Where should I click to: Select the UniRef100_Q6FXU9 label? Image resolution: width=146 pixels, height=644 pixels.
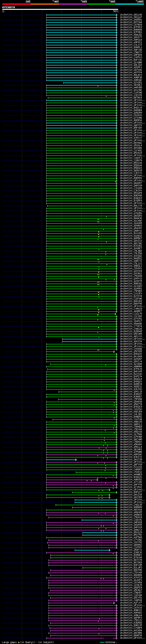131,464
